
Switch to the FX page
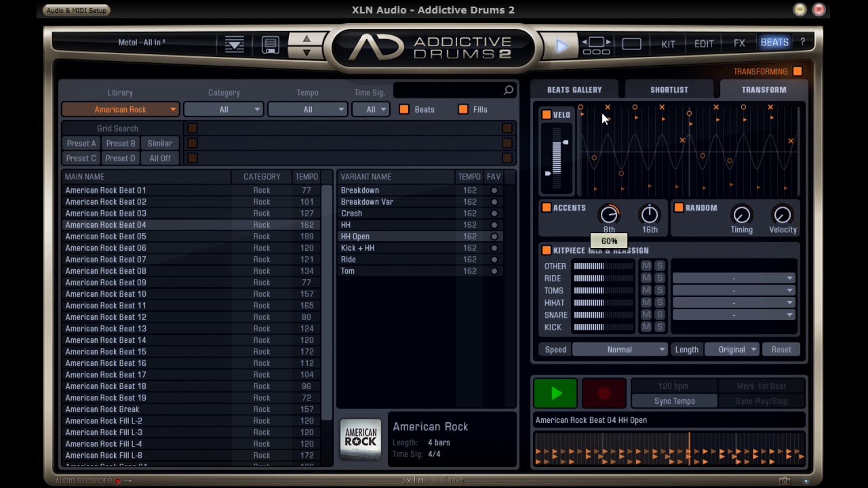(739, 44)
